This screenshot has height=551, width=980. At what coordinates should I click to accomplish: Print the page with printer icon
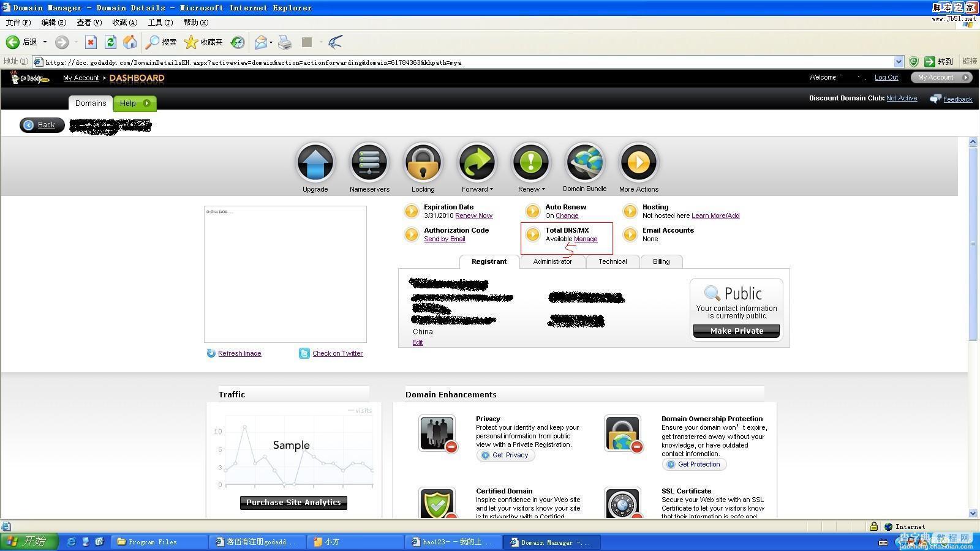click(285, 42)
